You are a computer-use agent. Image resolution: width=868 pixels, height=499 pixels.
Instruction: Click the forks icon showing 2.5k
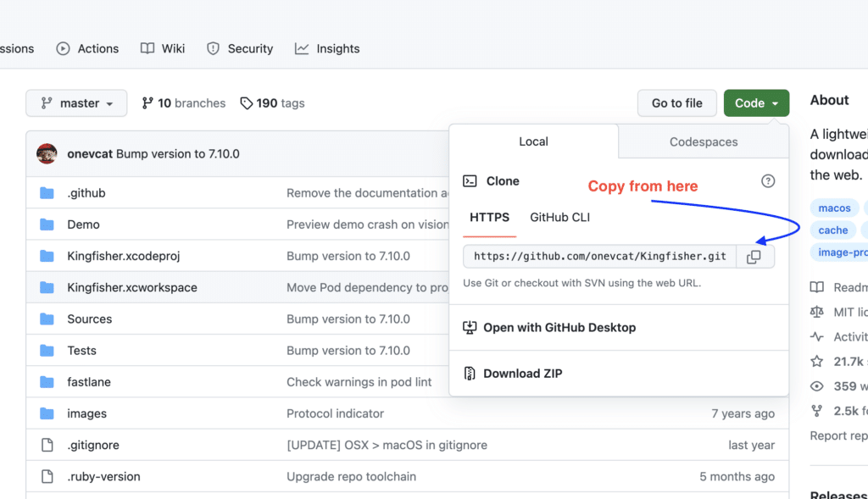[x=816, y=411]
